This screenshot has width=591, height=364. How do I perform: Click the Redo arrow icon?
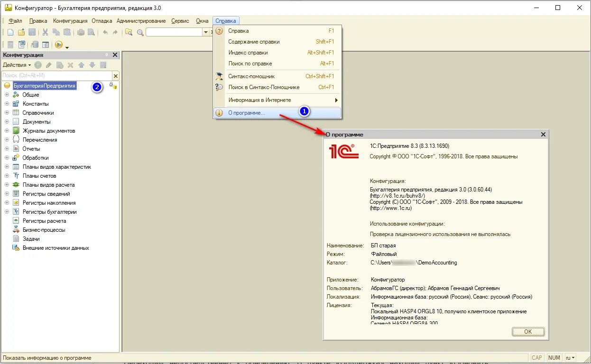pyautogui.click(x=115, y=32)
